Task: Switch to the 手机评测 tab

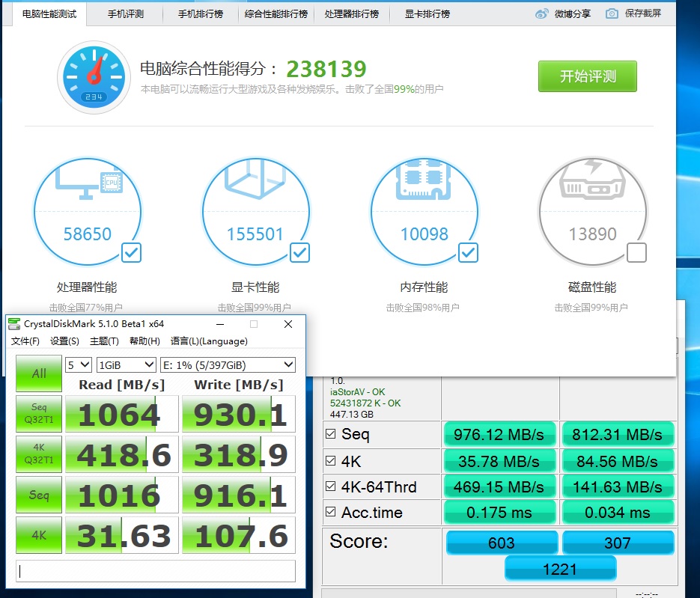Action: coord(126,13)
